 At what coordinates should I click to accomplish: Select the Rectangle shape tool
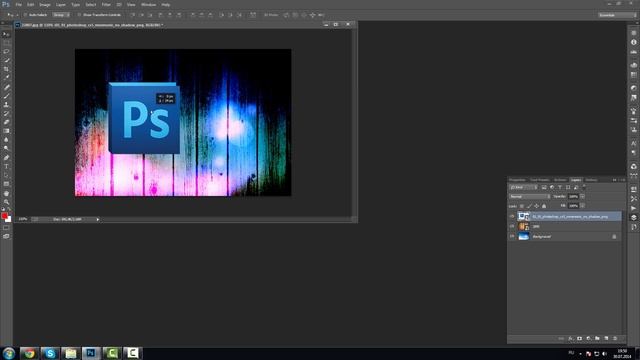(x=6, y=184)
